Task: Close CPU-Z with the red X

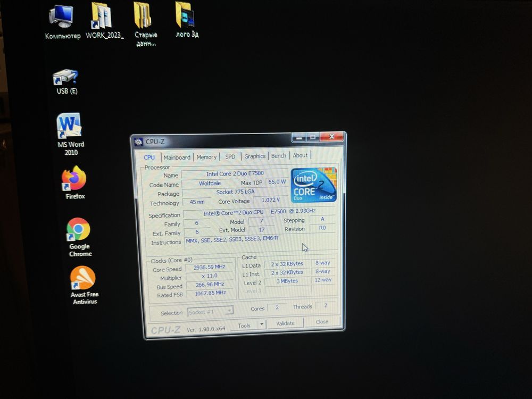Action: 332,136
